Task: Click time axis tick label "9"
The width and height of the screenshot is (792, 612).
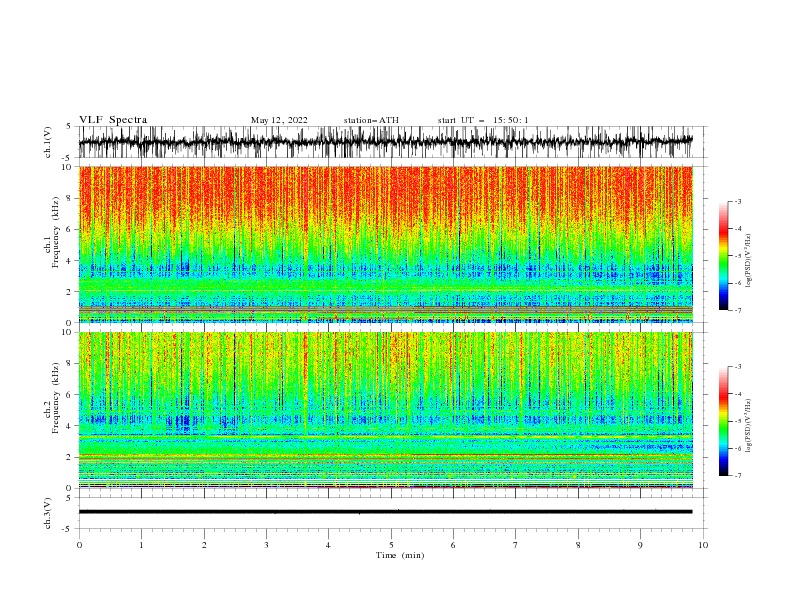Action: click(640, 545)
